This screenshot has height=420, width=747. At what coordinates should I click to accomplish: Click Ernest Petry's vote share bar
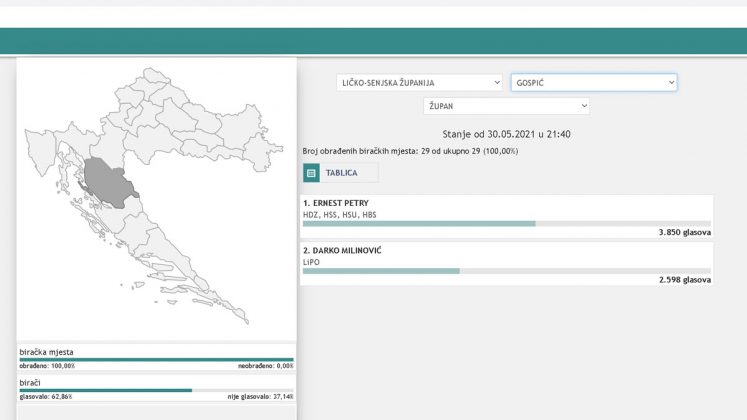(x=419, y=224)
